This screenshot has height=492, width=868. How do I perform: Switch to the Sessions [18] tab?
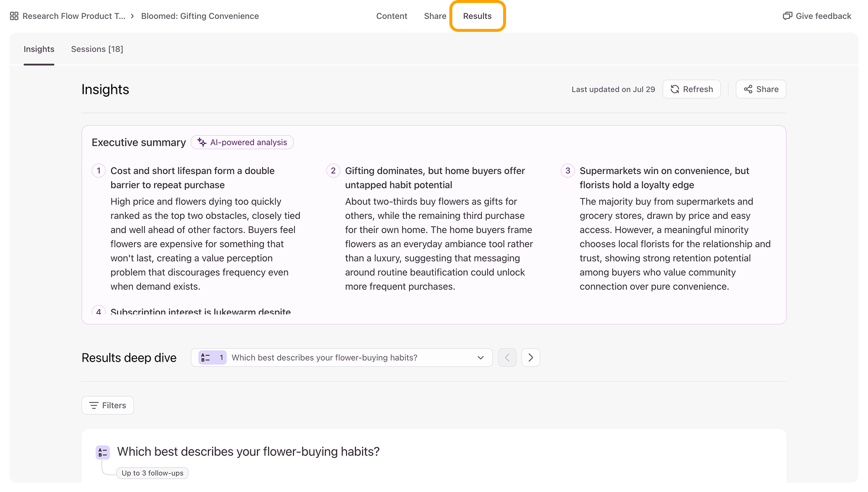coord(97,49)
